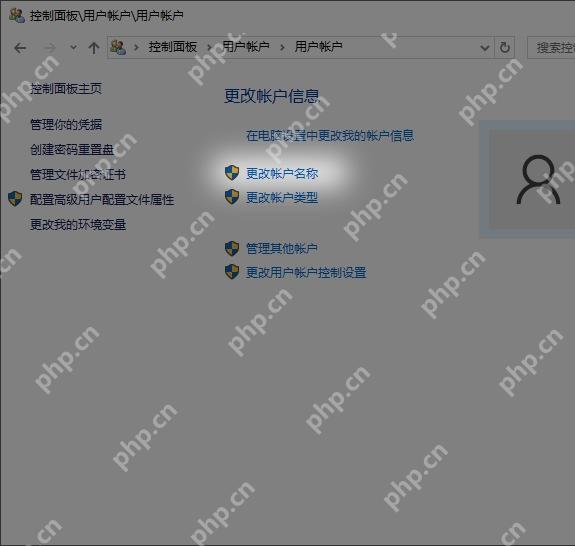Click 更改用户帐户控制设置 link
Screen dimensions: 575x546
pos(306,272)
